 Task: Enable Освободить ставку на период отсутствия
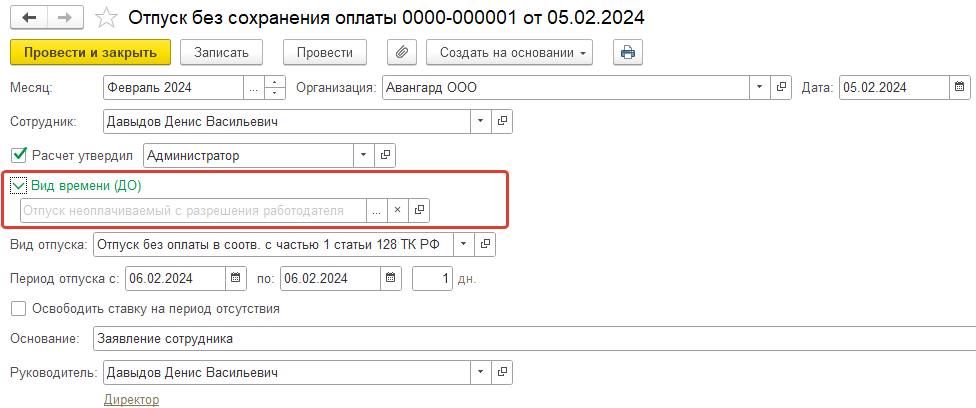pyautogui.click(x=19, y=308)
